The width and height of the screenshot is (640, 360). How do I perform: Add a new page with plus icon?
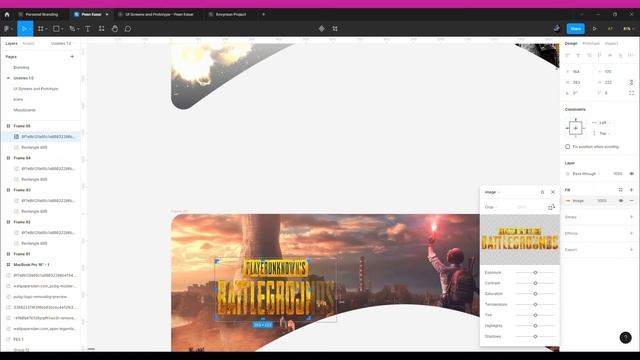(72, 57)
